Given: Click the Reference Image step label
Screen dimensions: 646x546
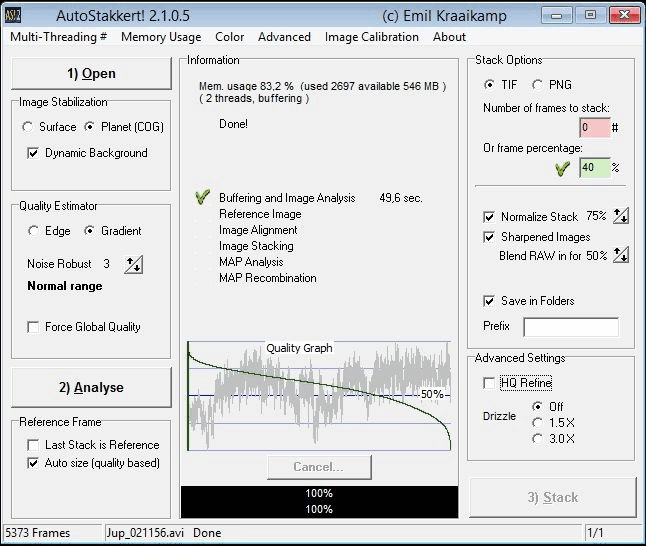Looking at the screenshot, I should (x=260, y=214).
